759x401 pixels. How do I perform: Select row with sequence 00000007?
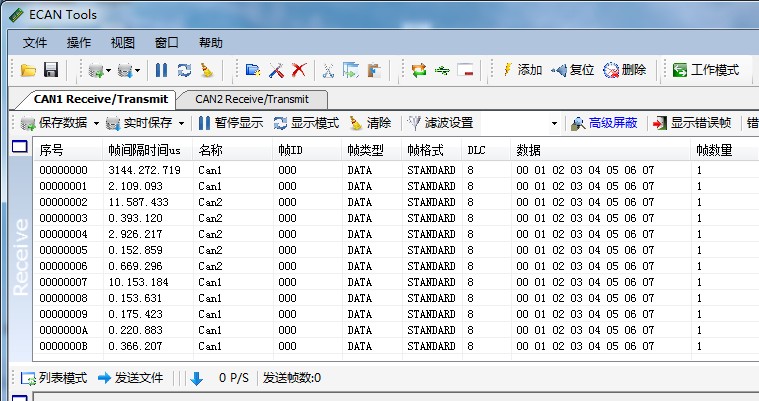coord(395,282)
